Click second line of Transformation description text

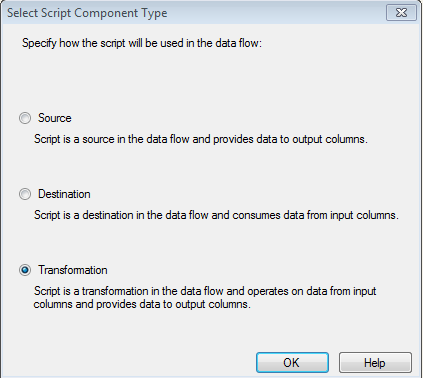(142, 304)
